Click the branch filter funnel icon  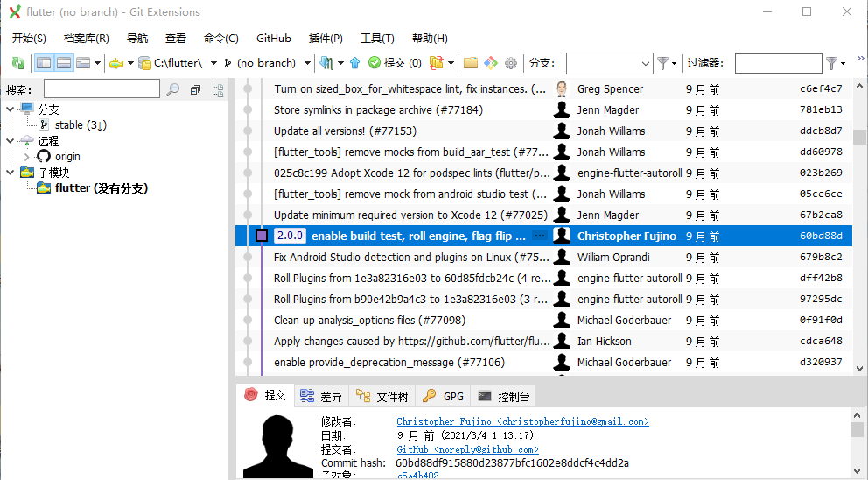click(662, 63)
